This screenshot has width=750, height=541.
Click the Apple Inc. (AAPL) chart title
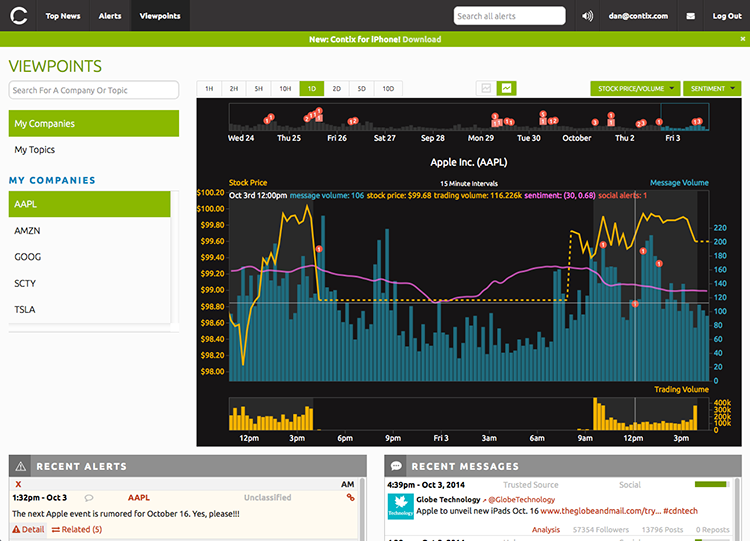(469, 162)
